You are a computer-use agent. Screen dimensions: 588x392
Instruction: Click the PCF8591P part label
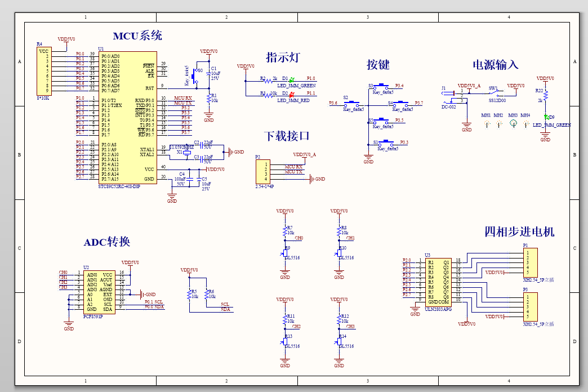pyautogui.click(x=93, y=316)
